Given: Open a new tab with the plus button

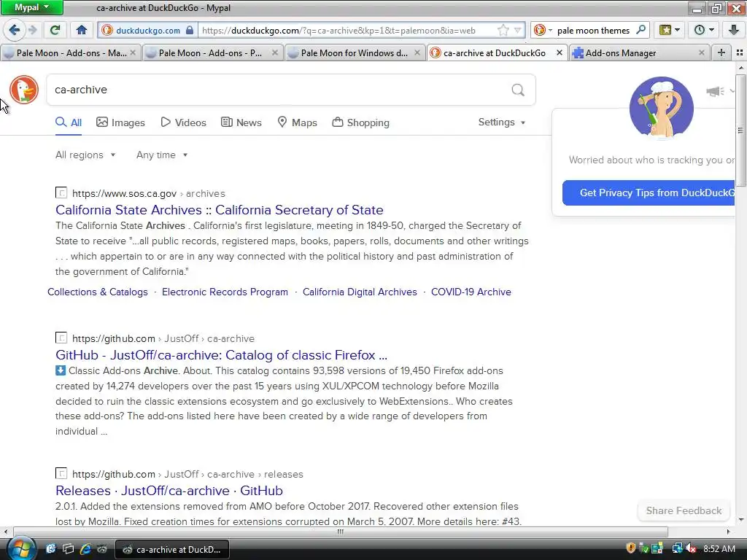Looking at the screenshot, I should (x=721, y=52).
